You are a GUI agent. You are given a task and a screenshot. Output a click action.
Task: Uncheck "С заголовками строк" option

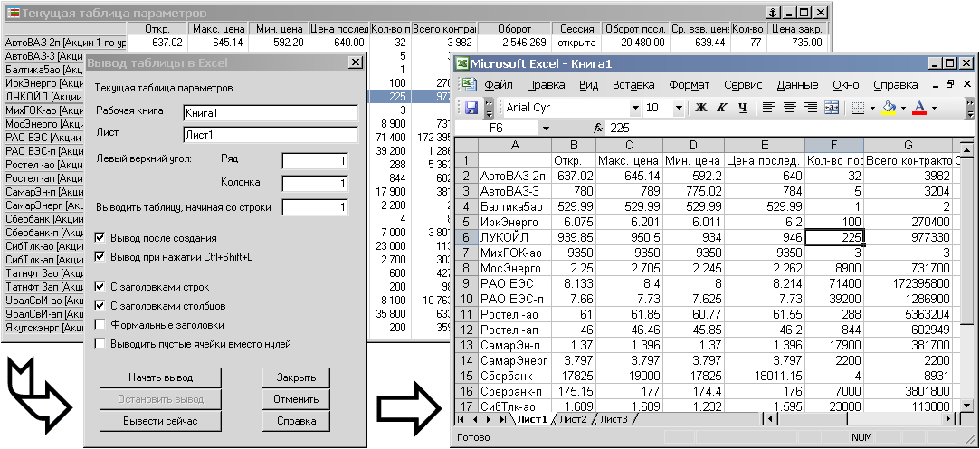[x=100, y=287]
